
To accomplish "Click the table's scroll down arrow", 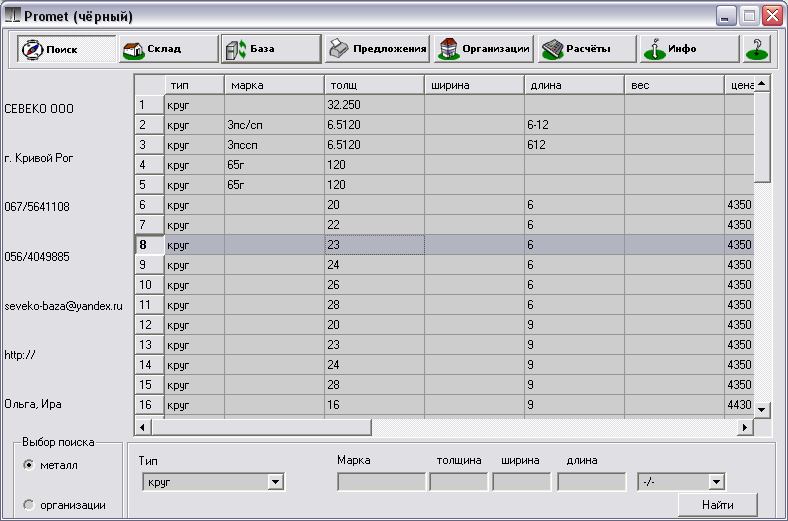I will tap(762, 409).
